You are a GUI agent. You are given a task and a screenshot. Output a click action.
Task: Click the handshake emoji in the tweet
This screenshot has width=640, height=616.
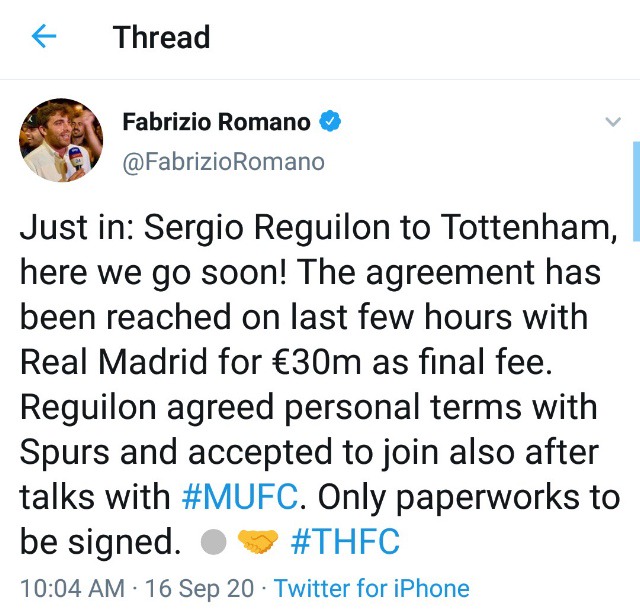point(258,543)
